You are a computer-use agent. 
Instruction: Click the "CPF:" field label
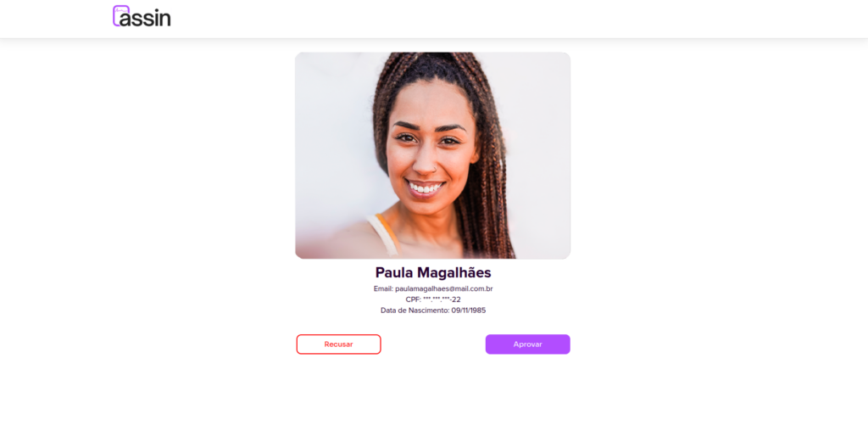point(413,299)
